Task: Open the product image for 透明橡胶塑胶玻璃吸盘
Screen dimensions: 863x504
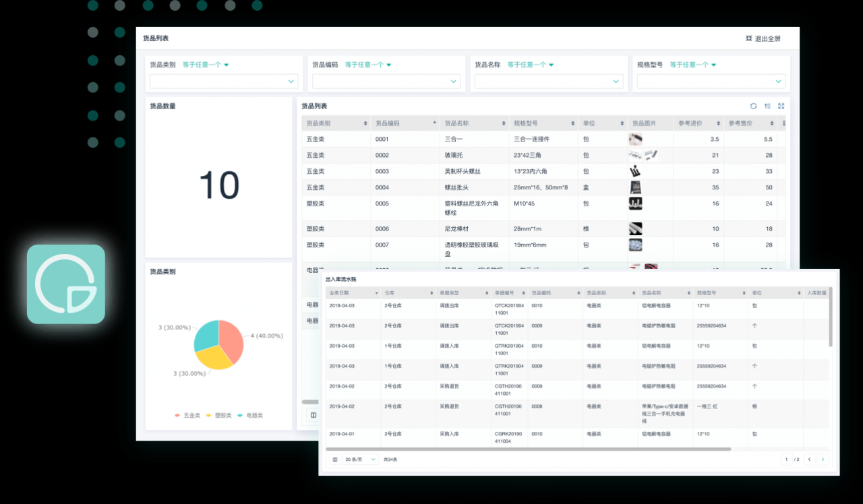Action: click(x=635, y=245)
